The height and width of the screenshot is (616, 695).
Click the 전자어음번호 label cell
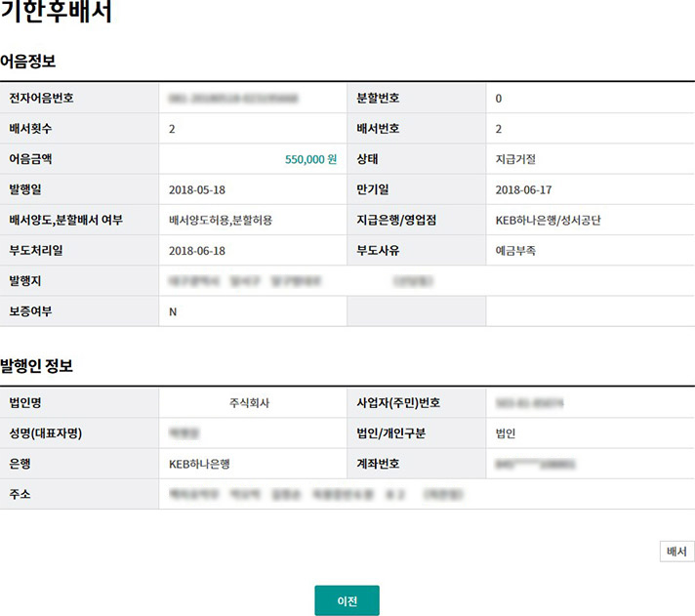click(41, 99)
